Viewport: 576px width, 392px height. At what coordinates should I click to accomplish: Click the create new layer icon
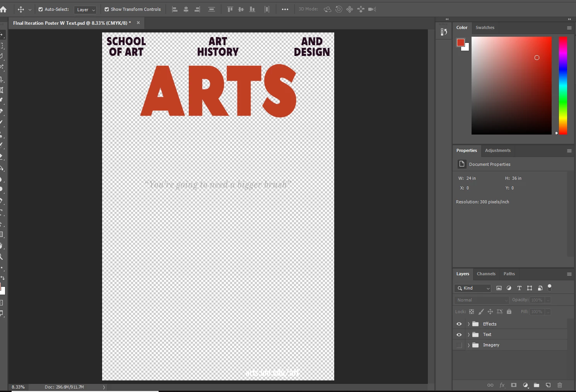click(548, 385)
